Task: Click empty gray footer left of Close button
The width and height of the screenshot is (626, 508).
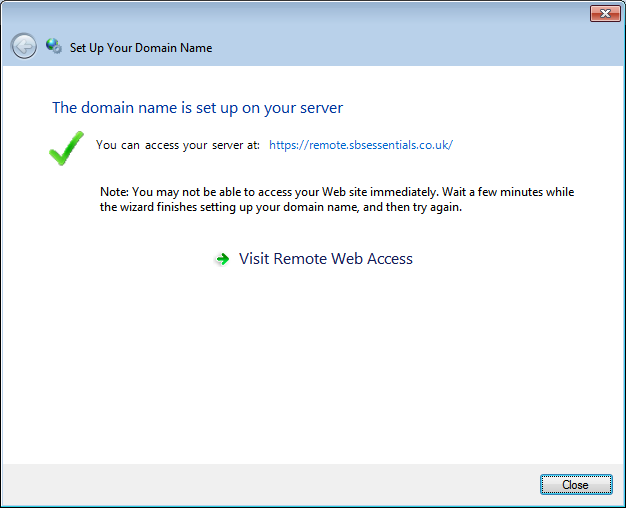Action: [x=270, y=485]
